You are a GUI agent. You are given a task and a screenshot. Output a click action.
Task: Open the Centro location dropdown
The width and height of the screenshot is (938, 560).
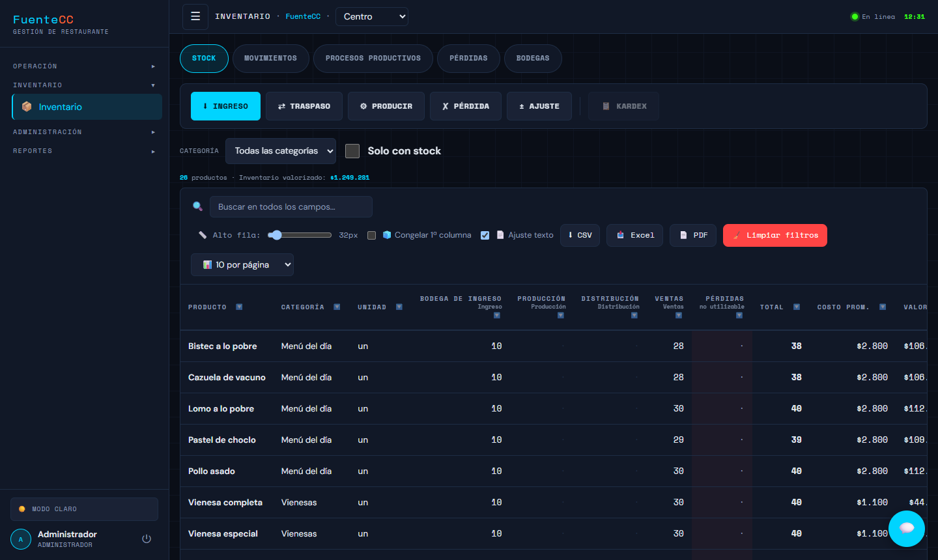coord(372,16)
